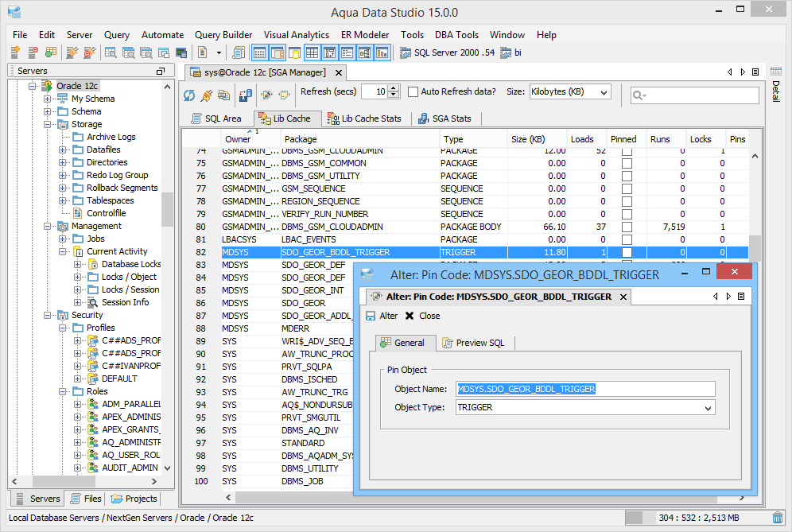Switch to the Projects bottom tab

134,499
